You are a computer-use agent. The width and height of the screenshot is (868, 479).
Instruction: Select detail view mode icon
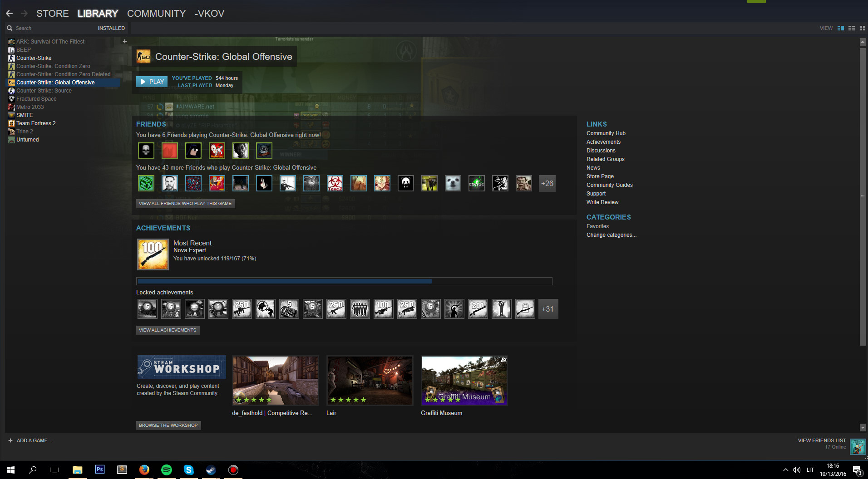point(841,28)
